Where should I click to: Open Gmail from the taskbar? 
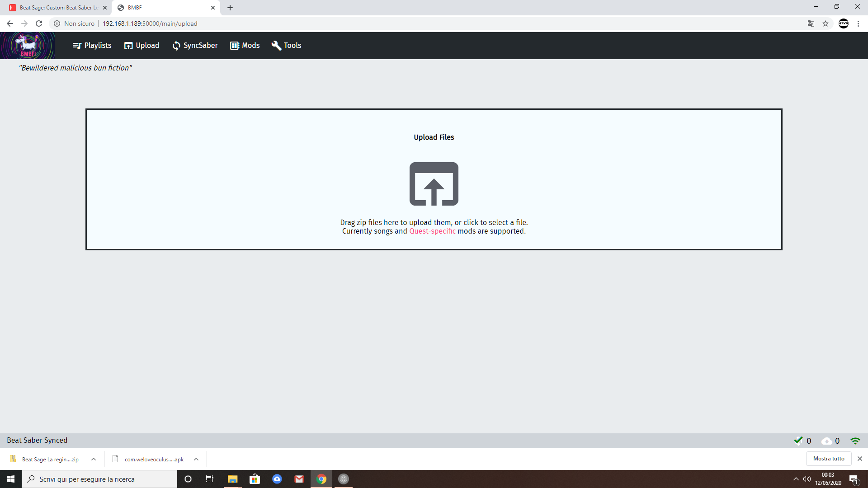pyautogui.click(x=299, y=479)
